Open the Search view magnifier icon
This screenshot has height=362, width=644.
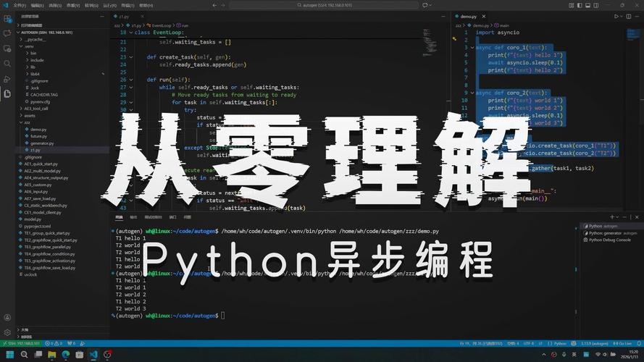7,64
